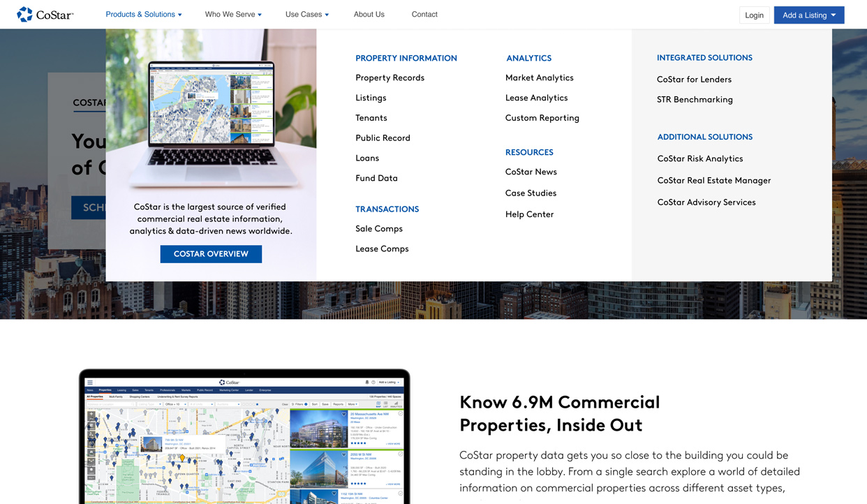Open Property Records
Viewport: 867px width, 504px height.
390,77
